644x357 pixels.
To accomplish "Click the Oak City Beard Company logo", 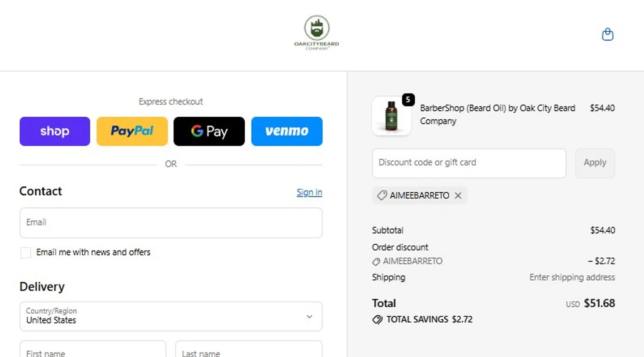I will tap(317, 33).
